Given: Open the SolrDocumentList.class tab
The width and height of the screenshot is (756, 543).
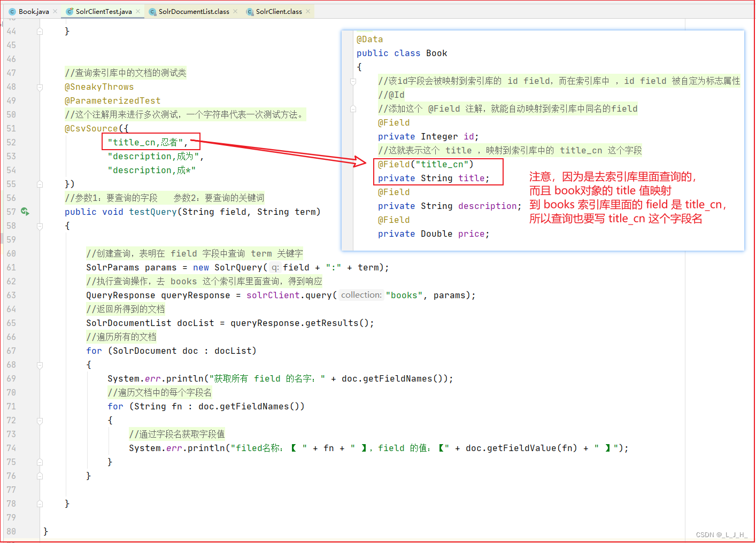Looking at the screenshot, I should click(x=194, y=11).
